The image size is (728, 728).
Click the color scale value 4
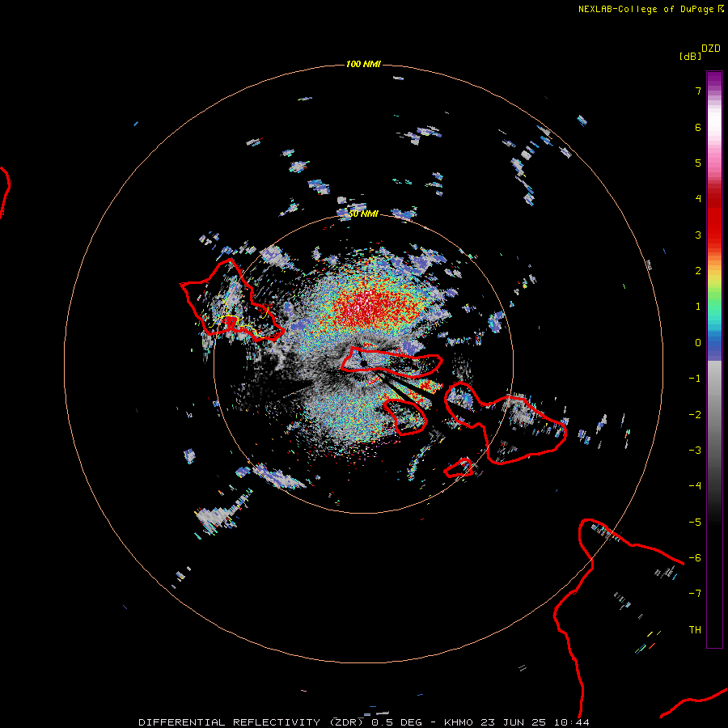[698, 199]
